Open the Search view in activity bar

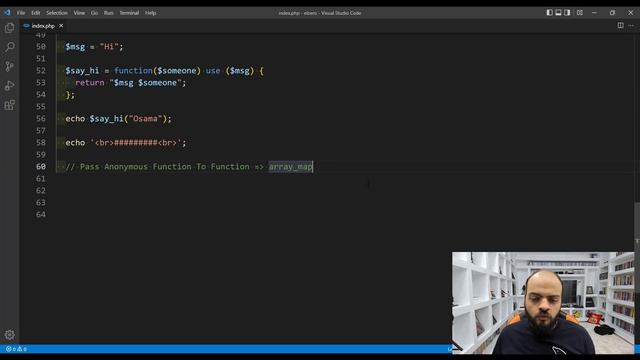point(9,47)
